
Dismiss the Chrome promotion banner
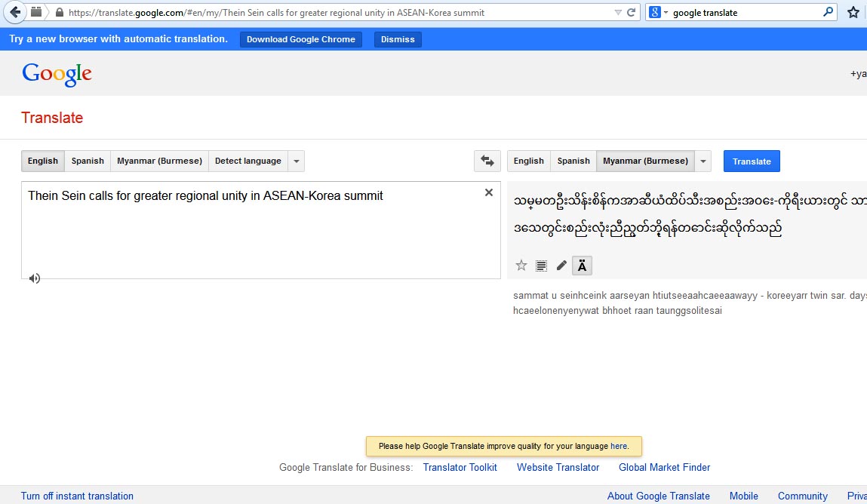398,39
